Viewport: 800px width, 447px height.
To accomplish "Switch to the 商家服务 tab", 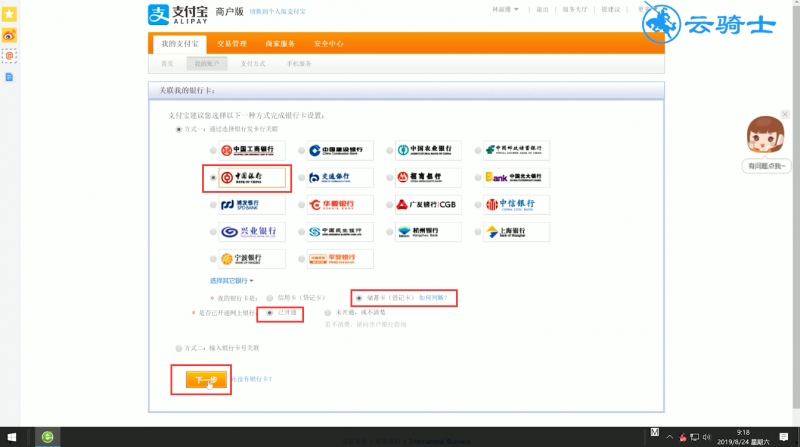I will [x=280, y=44].
